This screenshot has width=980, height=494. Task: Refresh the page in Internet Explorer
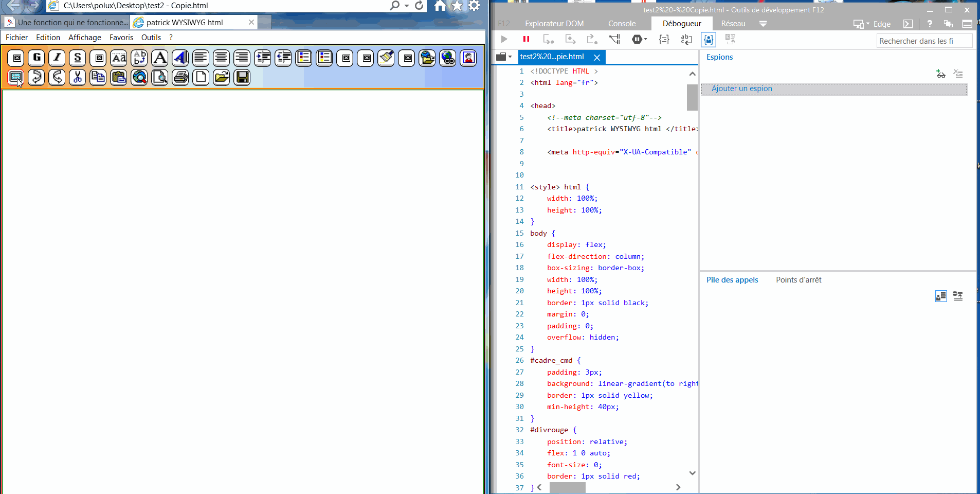point(420,6)
